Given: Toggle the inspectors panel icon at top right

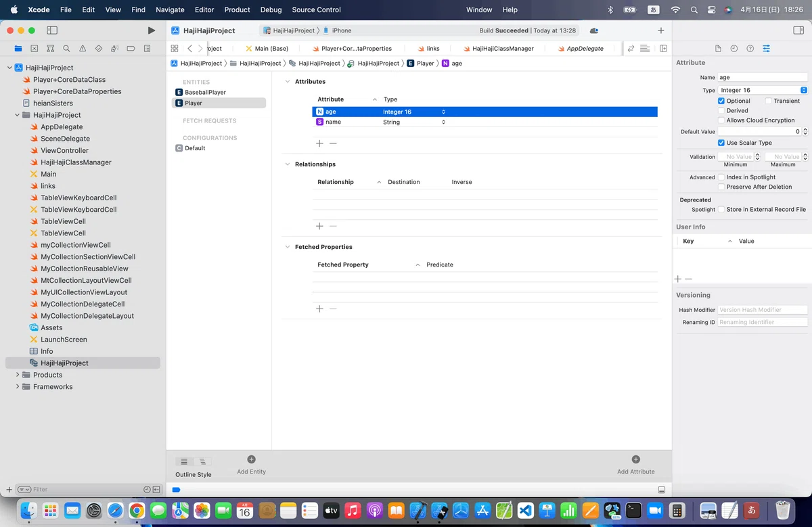Looking at the screenshot, I should click(x=798, y=30).
